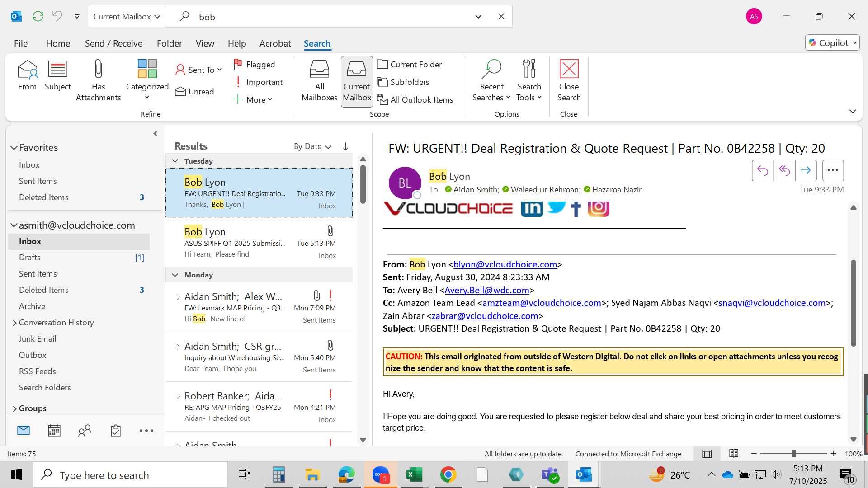Switch to Tasks view icon

click(116, 431)
